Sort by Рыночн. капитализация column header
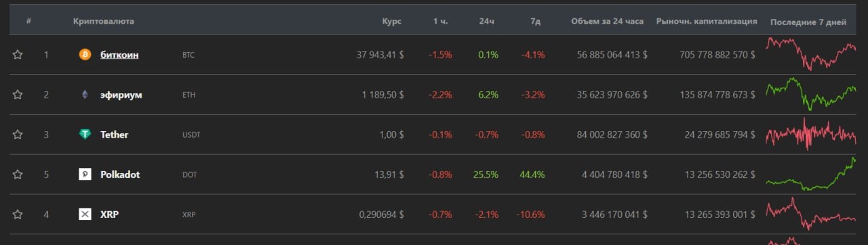 [x=707, y=21]
